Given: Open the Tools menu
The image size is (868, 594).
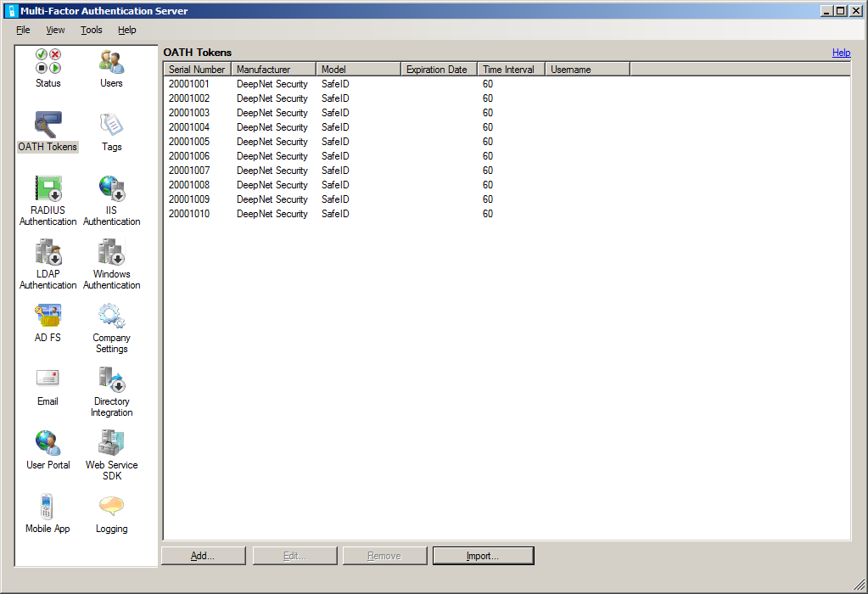Looking at the screenshot, I should pyautogui.click(x=91, y=30).
